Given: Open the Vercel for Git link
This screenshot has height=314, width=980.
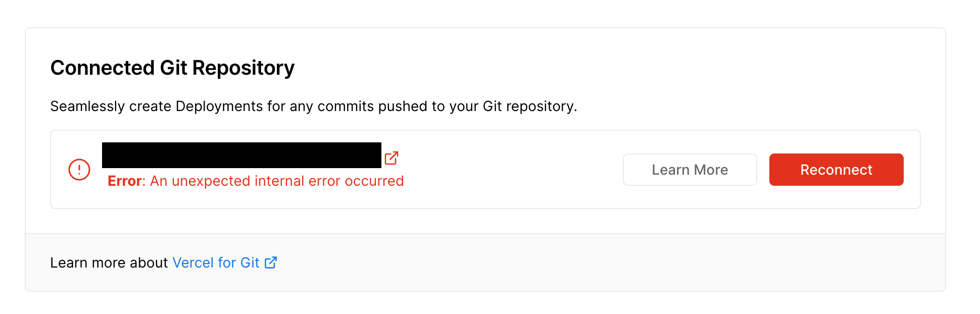Looking at the screenshot, I should click(x=217, y=262).
